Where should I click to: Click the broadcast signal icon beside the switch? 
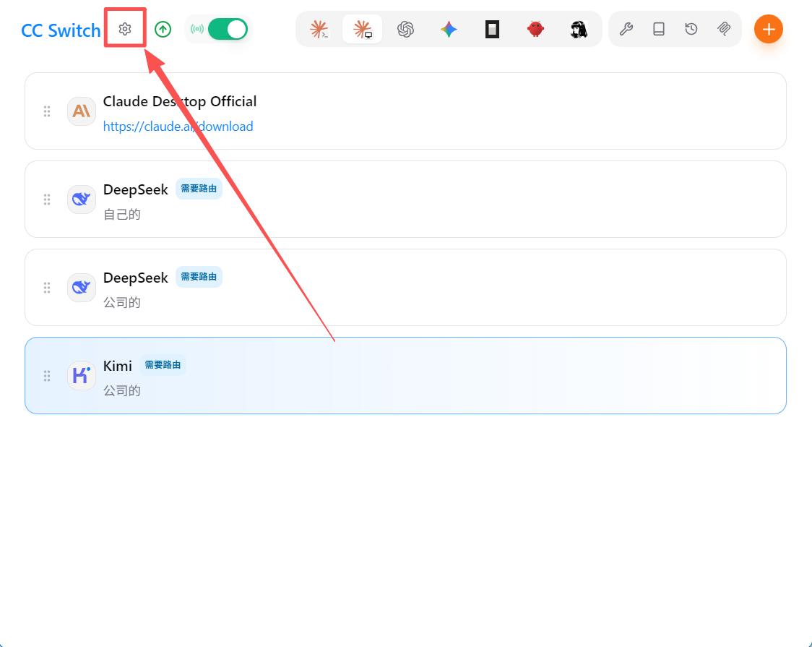(196, 29)
